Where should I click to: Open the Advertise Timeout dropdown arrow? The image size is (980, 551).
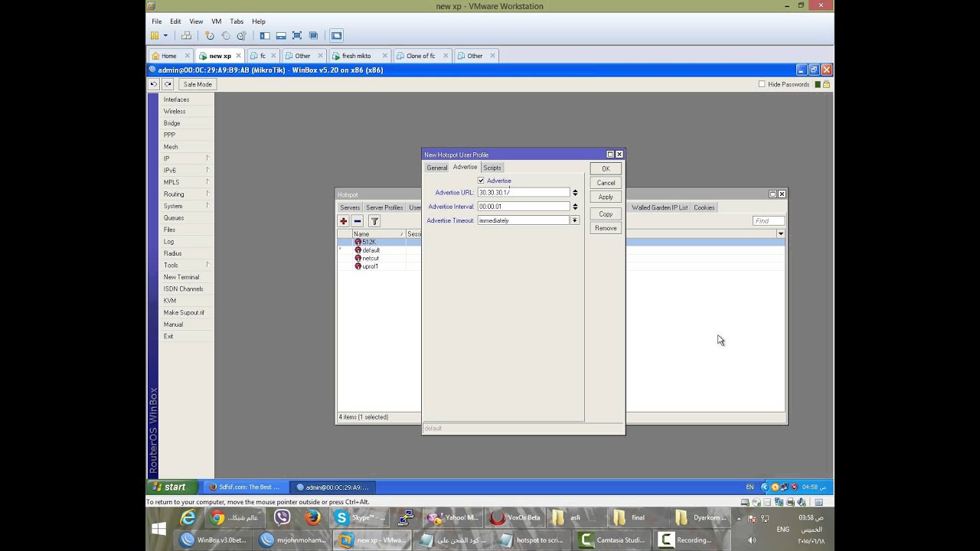(575, 220)
